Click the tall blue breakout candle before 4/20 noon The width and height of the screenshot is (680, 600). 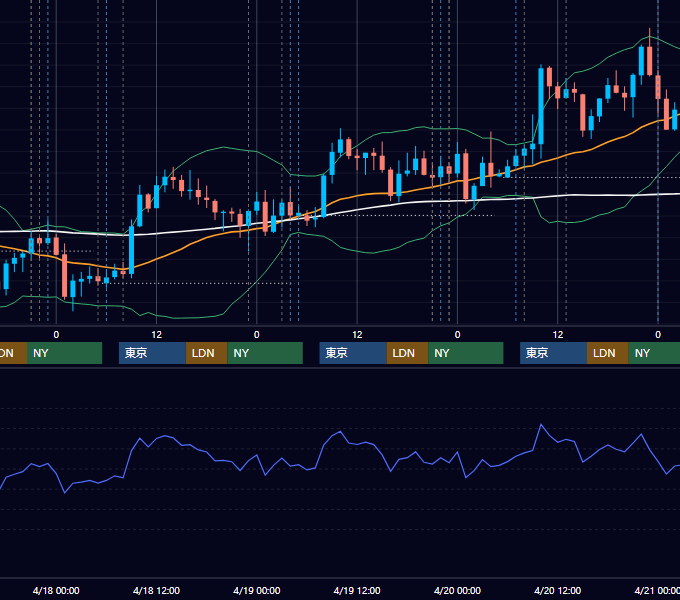pos(541,106)
